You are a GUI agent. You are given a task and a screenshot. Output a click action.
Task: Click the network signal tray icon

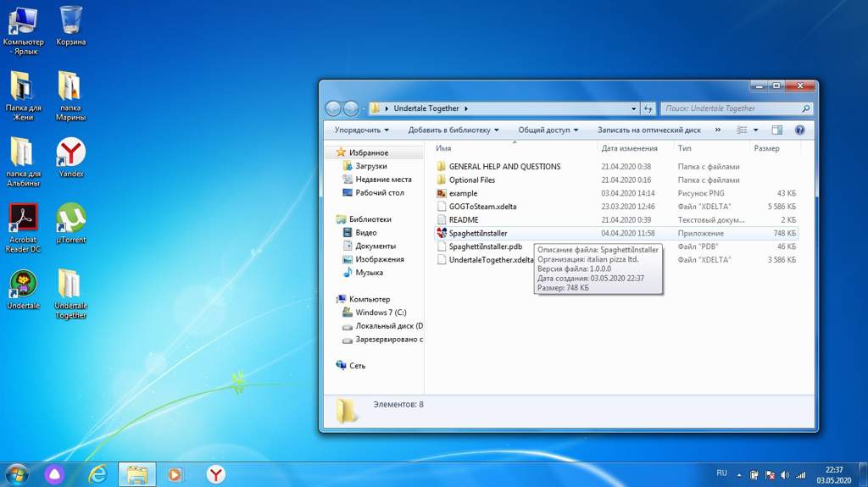[x=801, y=475]
